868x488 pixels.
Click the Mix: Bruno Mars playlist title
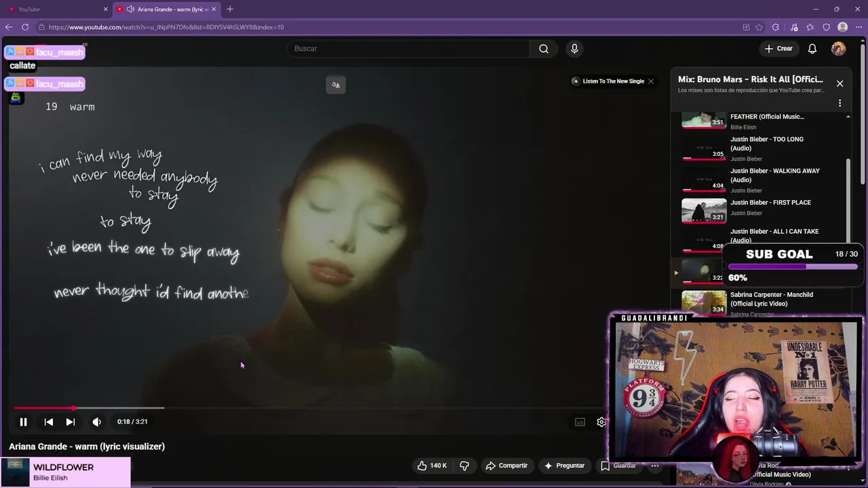click(x=751, y=79)
